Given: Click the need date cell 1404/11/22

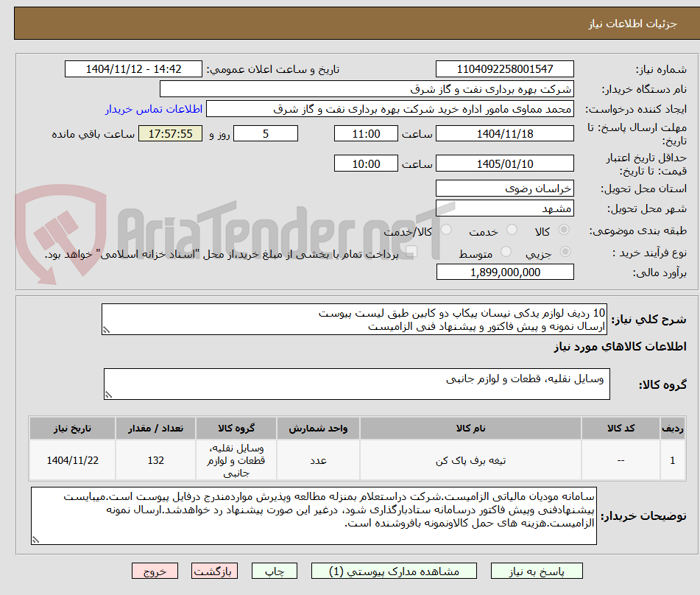Looking at the screenshot, I should point(72,460).
